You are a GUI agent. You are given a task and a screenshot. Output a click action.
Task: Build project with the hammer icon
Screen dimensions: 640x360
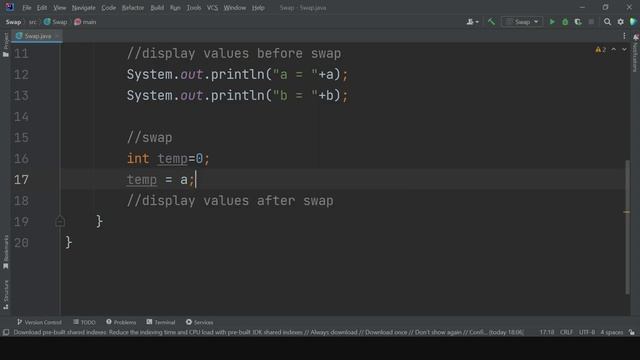pos(491,22)
